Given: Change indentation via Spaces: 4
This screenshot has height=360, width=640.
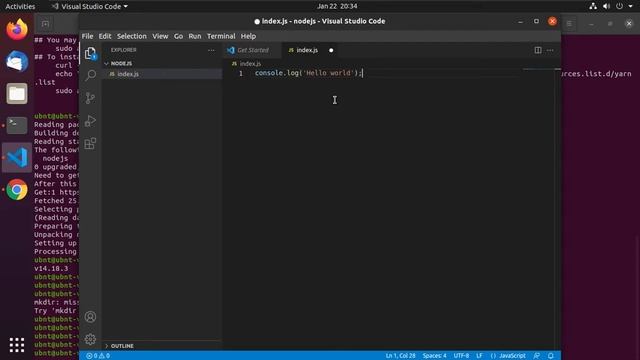Looking at the screenshot, I should tap(434, 356).
